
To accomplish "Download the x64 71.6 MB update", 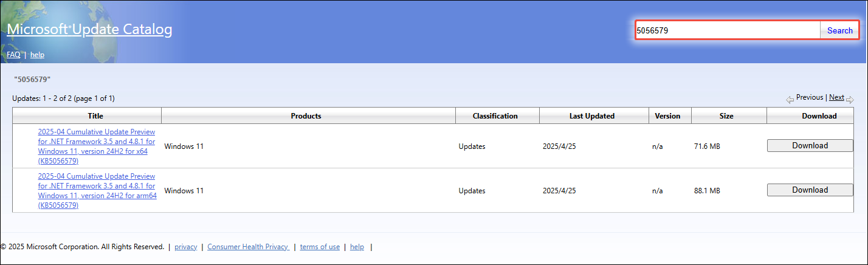I will coord(810,146).
